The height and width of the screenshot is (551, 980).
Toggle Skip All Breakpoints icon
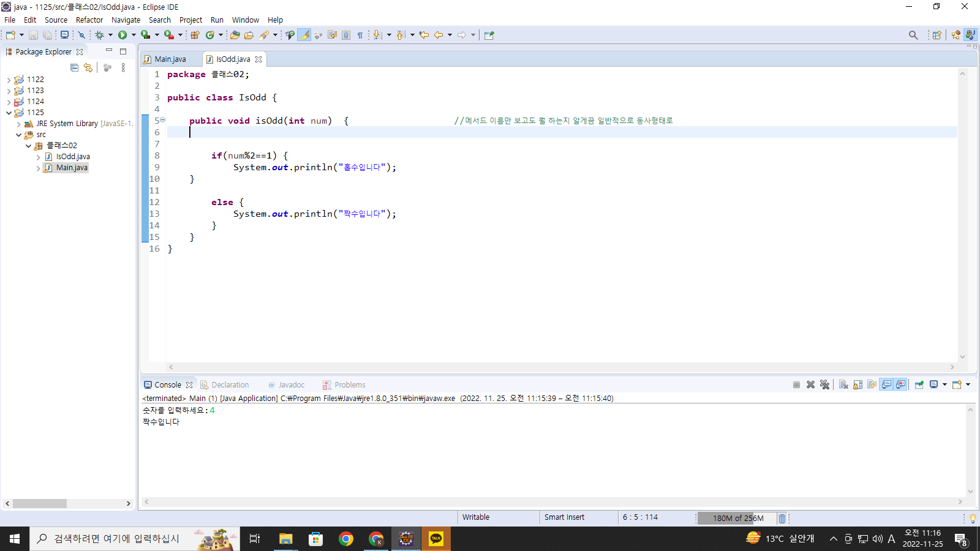(x=81, y=35)
